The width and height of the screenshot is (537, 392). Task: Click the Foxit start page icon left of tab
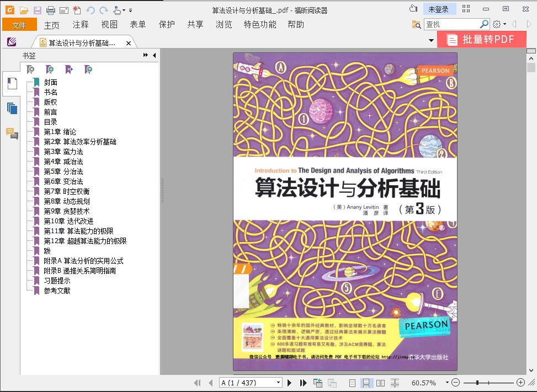12,42
